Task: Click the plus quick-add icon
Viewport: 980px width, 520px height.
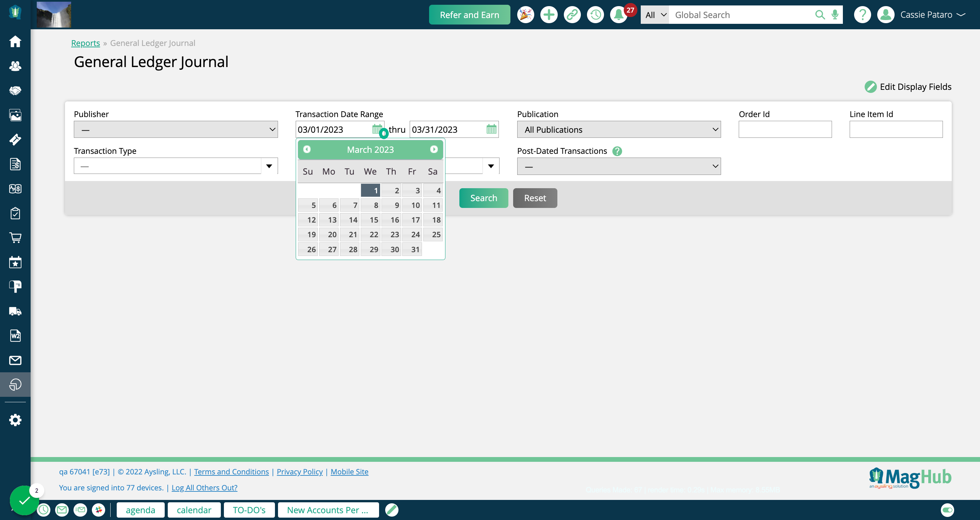Action: click(549, 15)
